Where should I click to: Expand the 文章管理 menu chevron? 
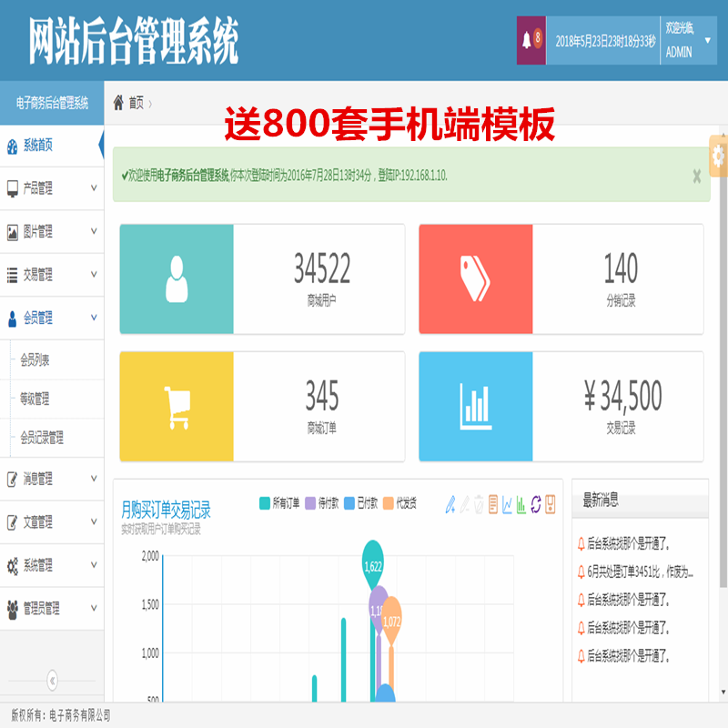click(94, 521)
